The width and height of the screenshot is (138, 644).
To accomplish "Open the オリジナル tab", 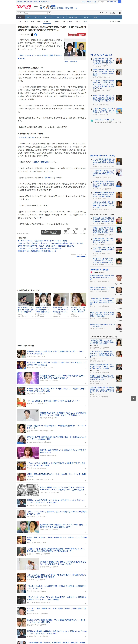I will tap(60, 17).
